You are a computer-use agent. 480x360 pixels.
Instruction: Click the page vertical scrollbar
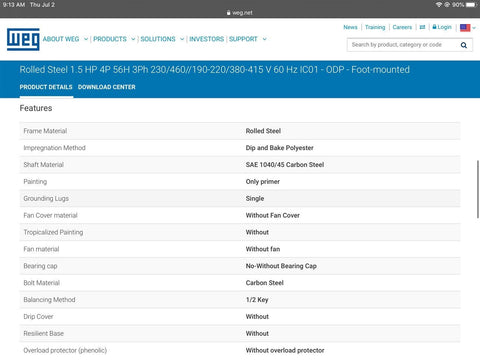(x=478, y=189)
